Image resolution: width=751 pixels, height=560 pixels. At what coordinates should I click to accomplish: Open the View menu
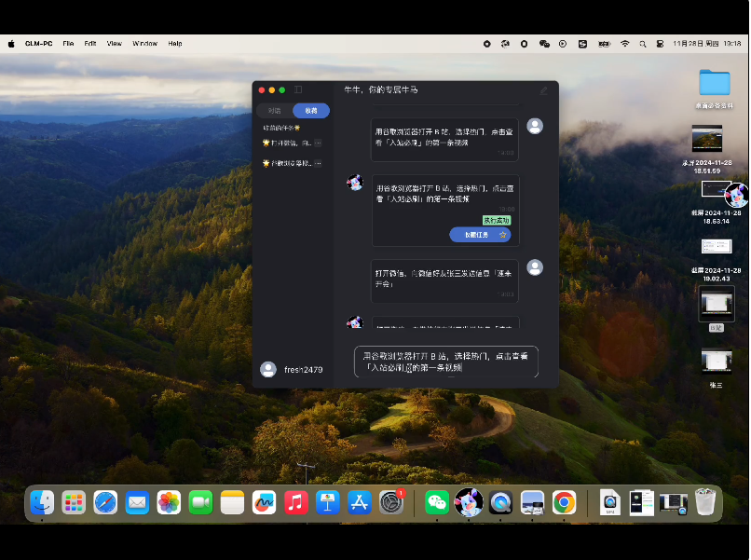[x=114, y=44]
